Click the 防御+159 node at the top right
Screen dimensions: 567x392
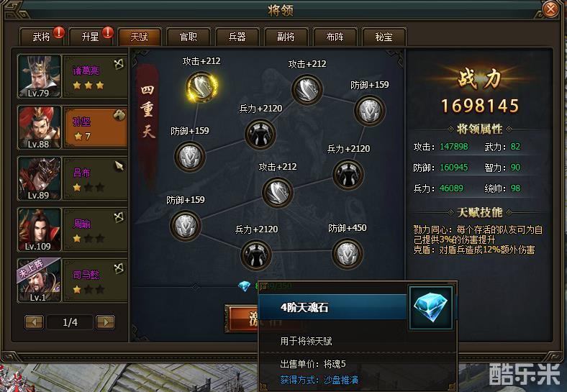click(370, 110)
